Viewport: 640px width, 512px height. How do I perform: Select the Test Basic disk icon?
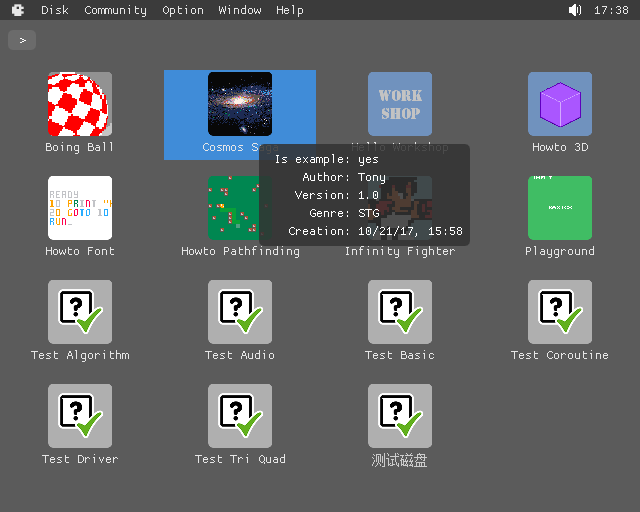click(400, 312)
